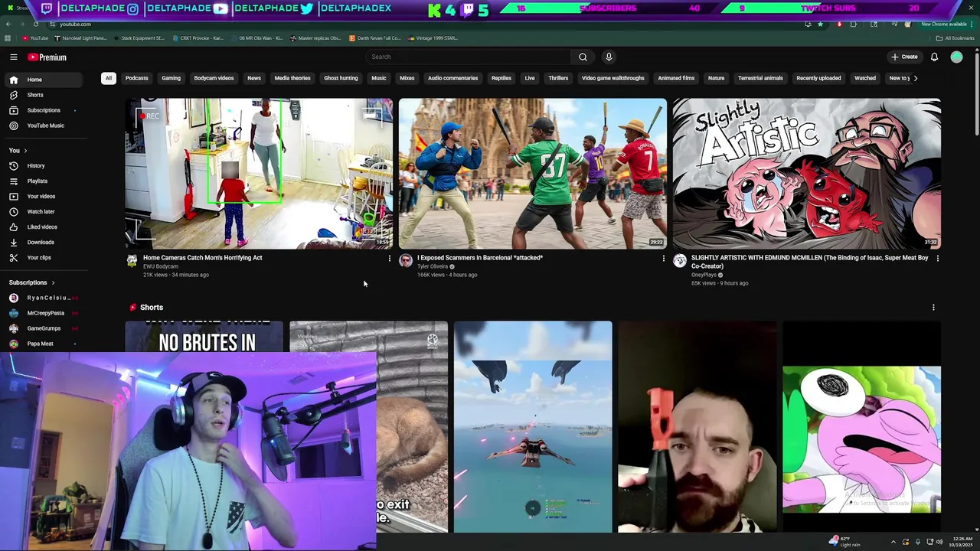Open Subscriptions feed in sidebar
This screenshot has width=980, height=551.
pyautogui.click(x=43, y=110)
